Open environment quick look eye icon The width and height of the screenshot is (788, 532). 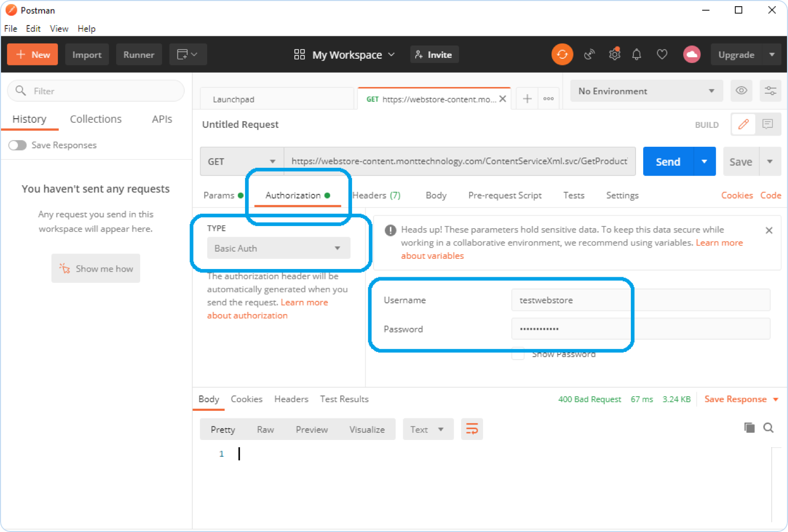coord(741,91)
